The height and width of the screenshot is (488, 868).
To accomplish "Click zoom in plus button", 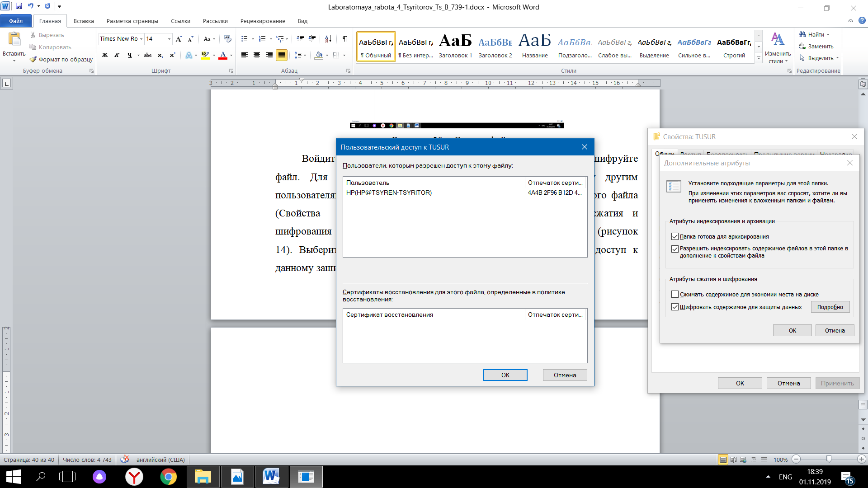I will (x=862, y=459).
